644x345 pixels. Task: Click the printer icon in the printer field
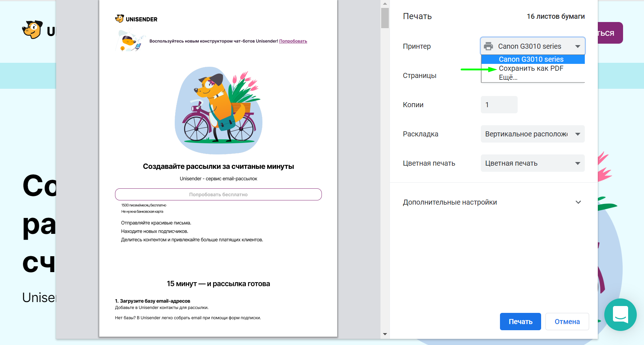488,46
